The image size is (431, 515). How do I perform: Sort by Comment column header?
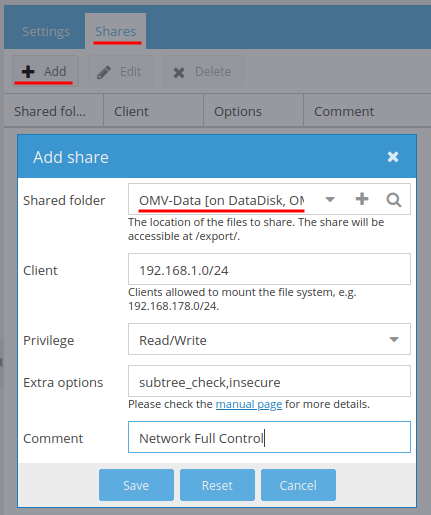(x=367, y=111)
